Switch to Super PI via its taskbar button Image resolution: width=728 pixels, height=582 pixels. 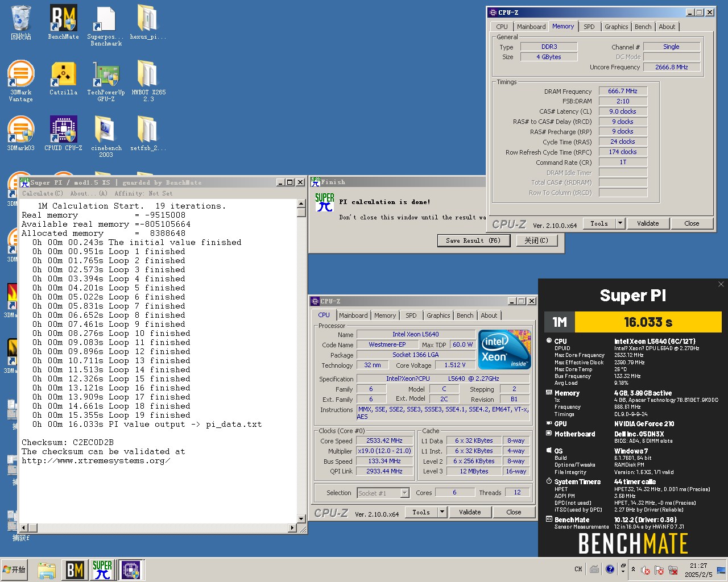point(102,570)
